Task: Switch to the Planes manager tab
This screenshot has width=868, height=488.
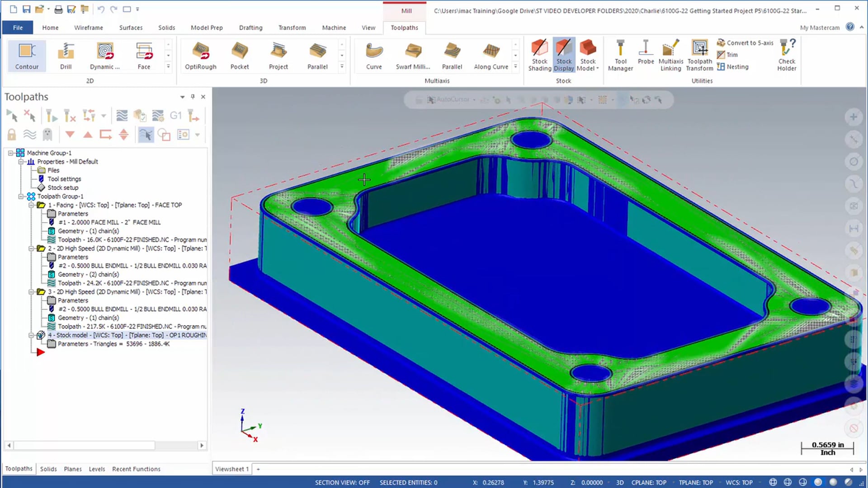Action: pos(73,469)
